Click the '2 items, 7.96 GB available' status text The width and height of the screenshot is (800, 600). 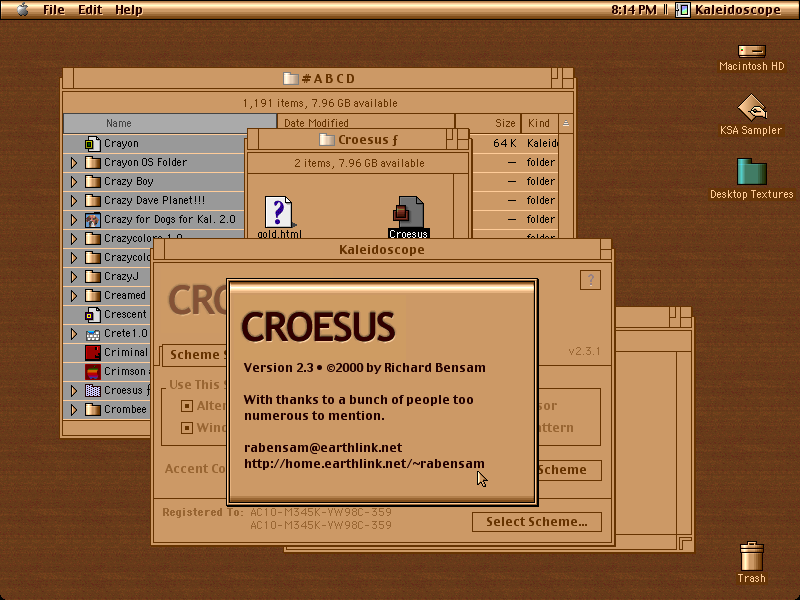coord(359,163)
